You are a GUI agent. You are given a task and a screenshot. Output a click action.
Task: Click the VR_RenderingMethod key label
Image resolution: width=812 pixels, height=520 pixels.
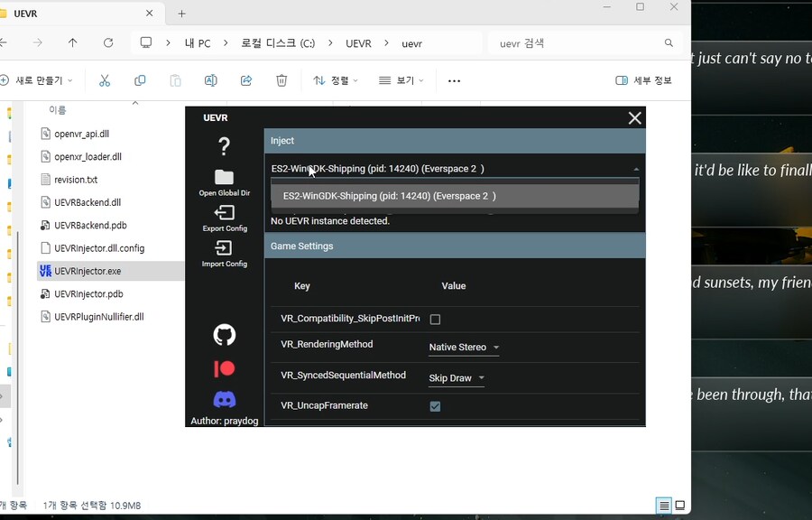[327, 345]
